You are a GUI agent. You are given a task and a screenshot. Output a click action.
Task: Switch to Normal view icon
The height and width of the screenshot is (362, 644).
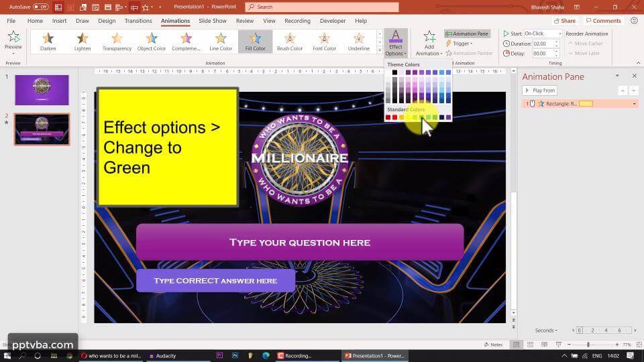tap(517, 345)
